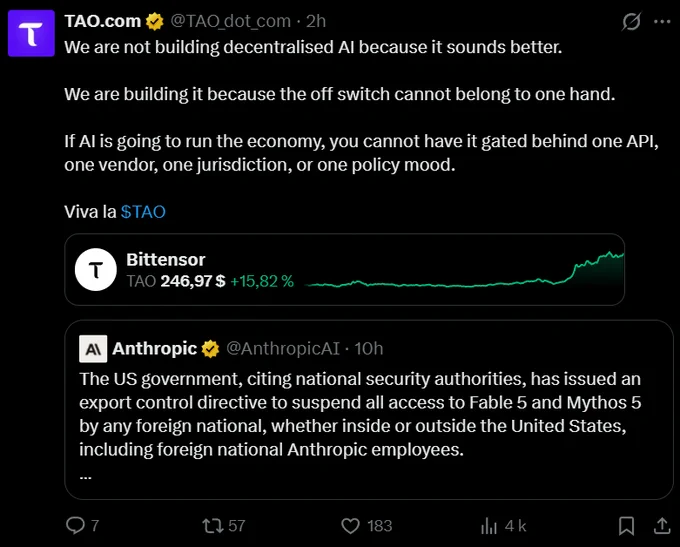This screenshot has width=680, height=547.
Task: Open the Bittensor price card
Action: 344,269
